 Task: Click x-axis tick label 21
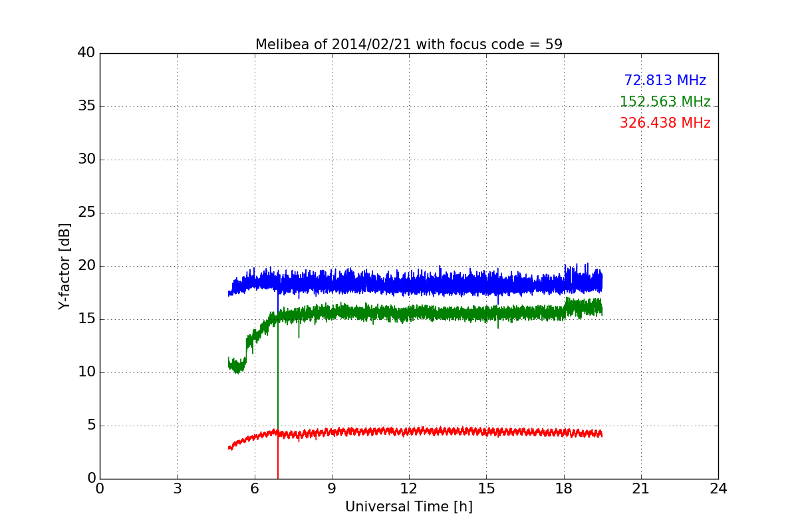641,489
